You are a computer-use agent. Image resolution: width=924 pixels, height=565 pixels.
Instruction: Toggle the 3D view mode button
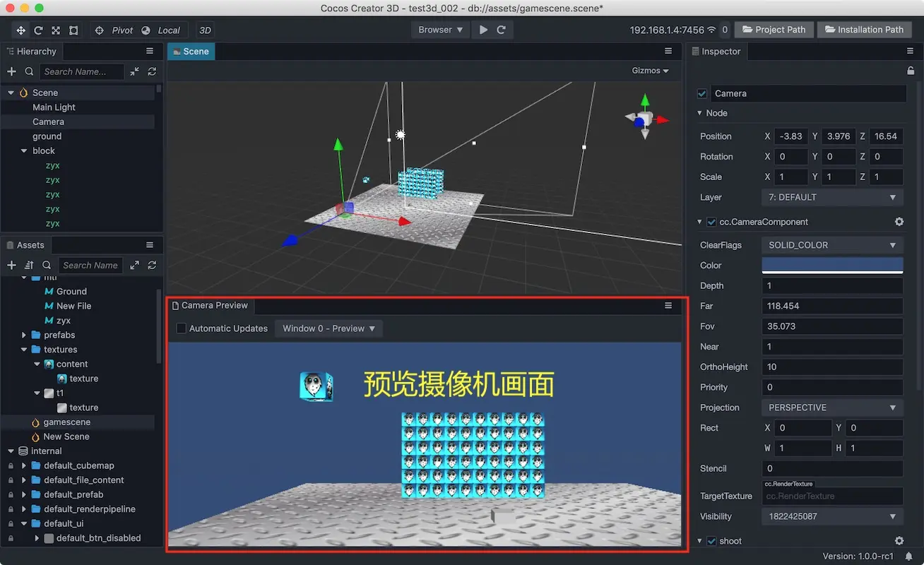[x=206, y=30]
